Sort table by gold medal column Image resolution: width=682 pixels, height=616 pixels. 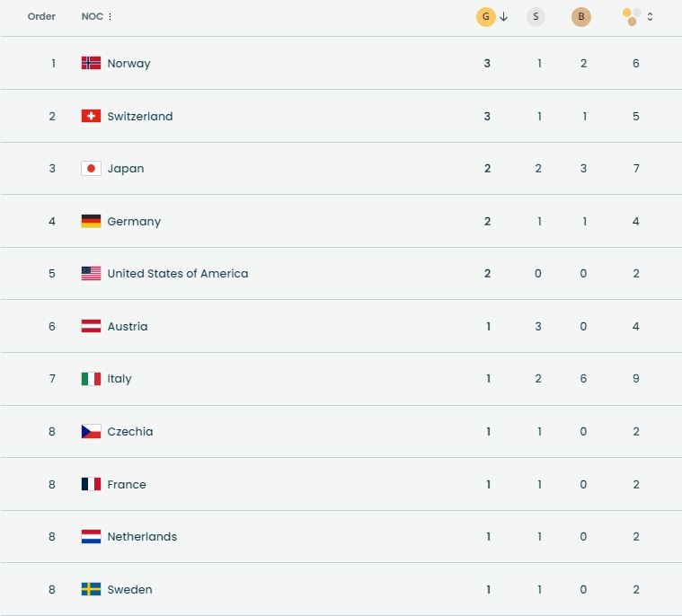click(x=486, y=16)
